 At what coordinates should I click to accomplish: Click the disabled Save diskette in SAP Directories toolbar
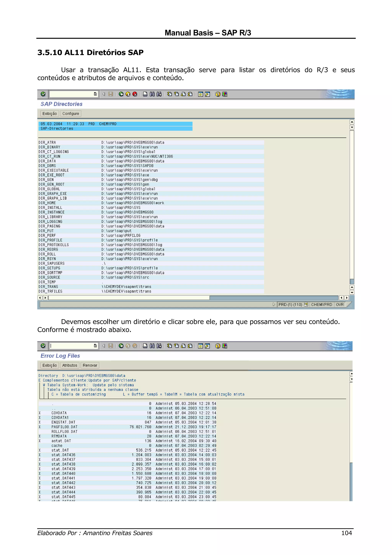pos(111,94)
